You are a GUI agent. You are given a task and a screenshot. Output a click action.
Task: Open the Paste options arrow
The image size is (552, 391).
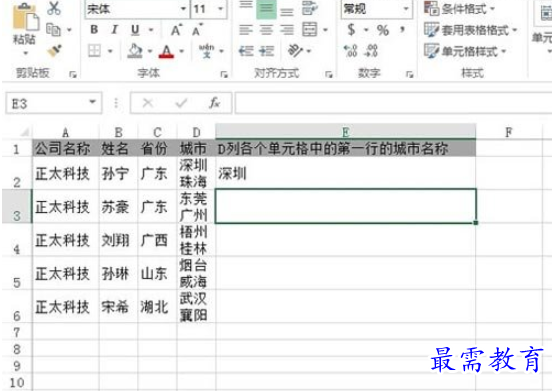(x=25, y=53)
